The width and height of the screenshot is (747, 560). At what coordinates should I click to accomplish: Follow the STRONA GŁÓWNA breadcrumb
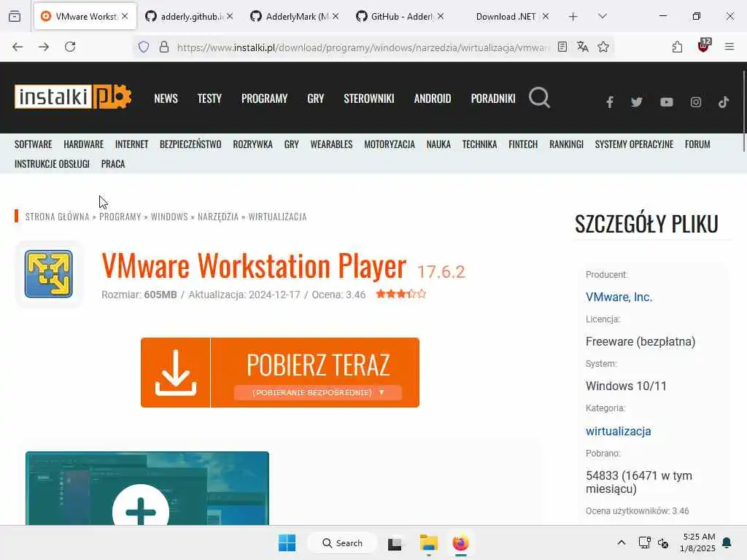57,217
